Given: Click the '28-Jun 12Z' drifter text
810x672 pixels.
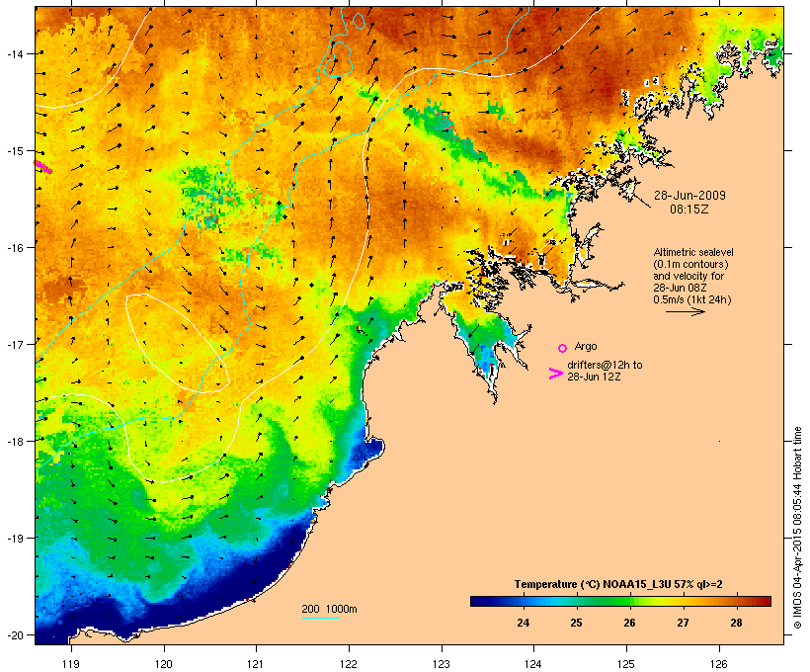Looking at the screenshot, I should (594, 377).
